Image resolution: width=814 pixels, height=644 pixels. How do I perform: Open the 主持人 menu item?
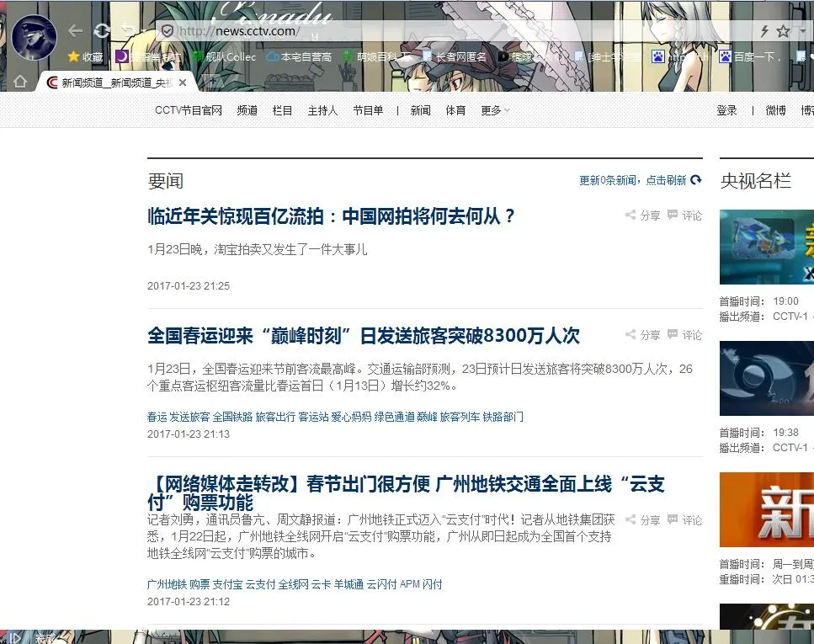coord(323,110)
